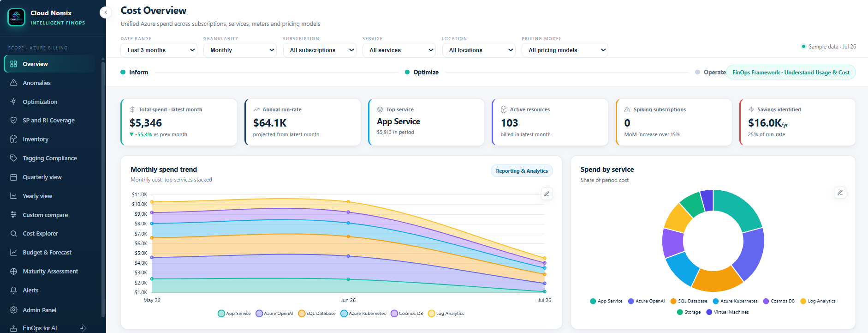Click the Yearly view chart icon
Image resolution: width=868 pixels, height=333 pixels.
coord(13,196)
